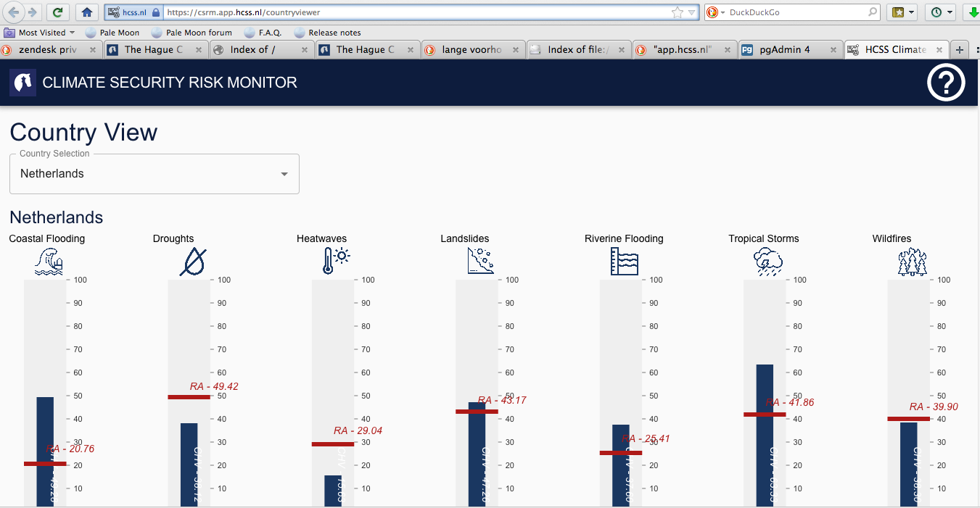Viewport: 980px width, 508px height.
Task: Click the Droughts water drop icon
Action: click(192, 262)
